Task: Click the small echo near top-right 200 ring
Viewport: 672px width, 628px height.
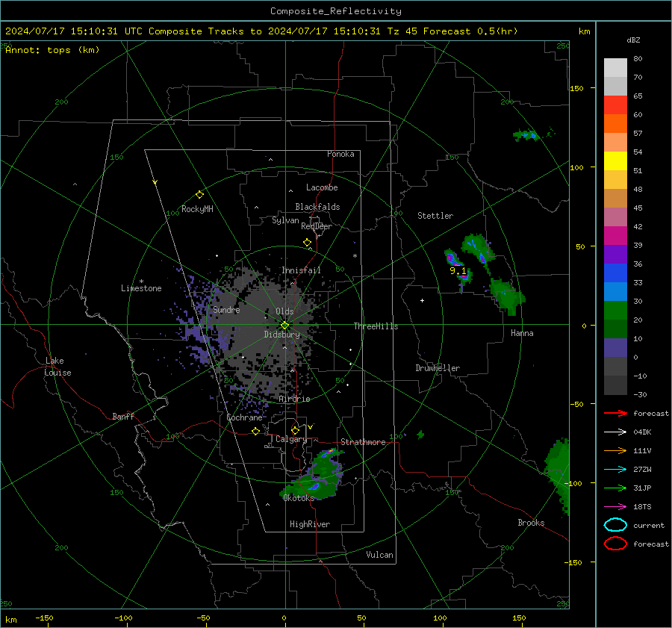Action: coord(527,135)
